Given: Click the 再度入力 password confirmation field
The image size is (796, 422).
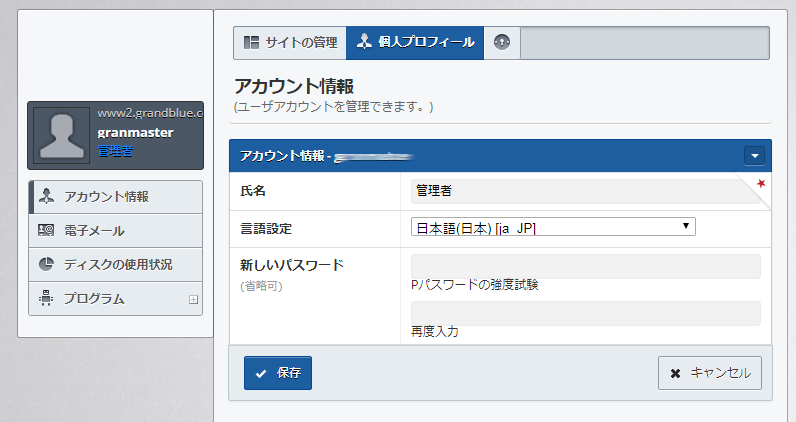Looking at the screenshot, I should click(x=585, y=313).
